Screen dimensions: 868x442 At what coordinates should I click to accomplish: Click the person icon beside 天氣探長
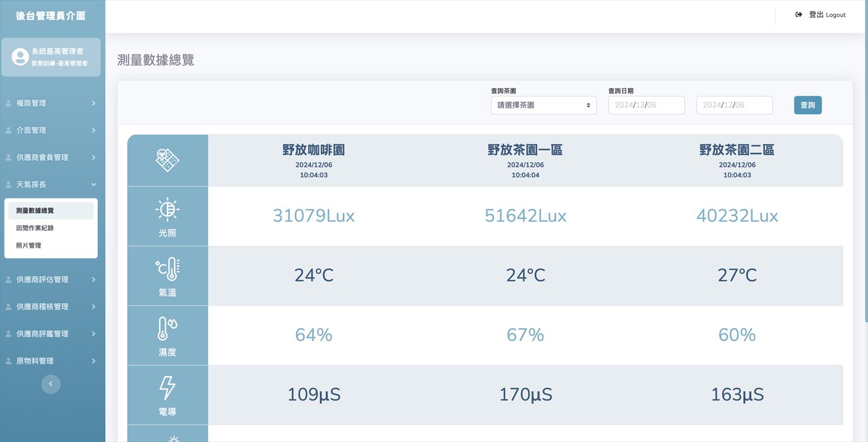point(8,185)
